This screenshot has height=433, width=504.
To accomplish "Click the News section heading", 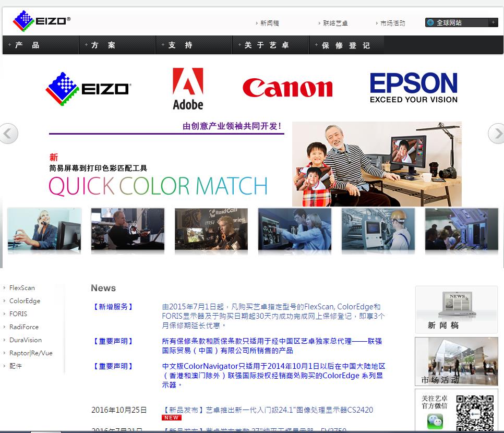I will [103, 288].
